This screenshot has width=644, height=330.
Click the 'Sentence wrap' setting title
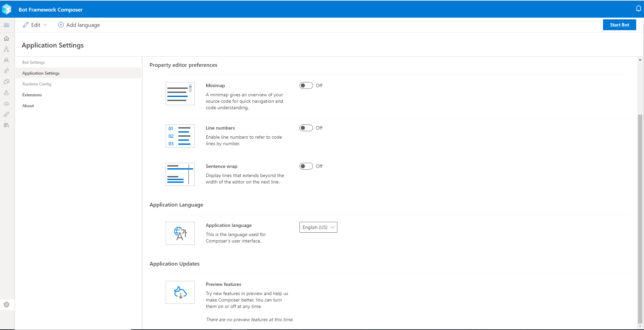(x=222, y=166)
